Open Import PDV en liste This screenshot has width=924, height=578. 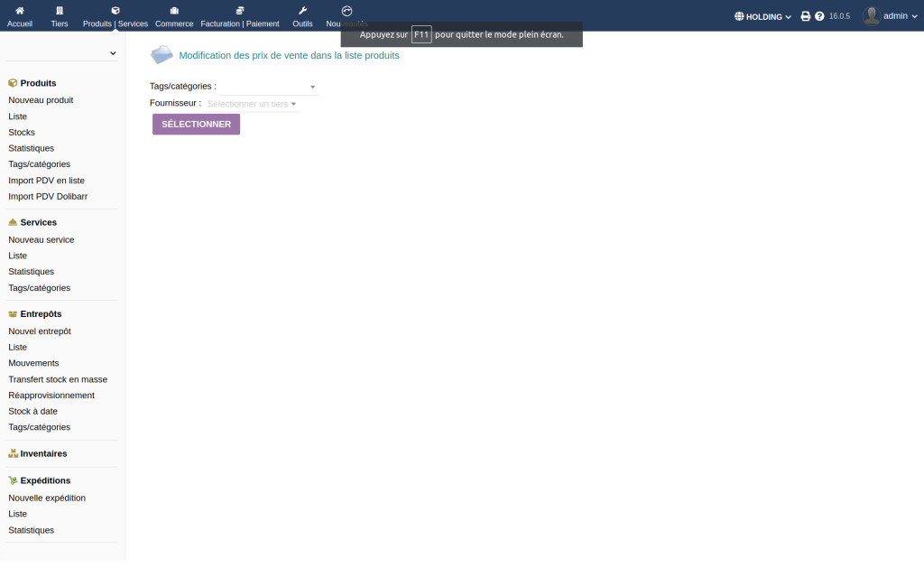[x=47, y=181]
